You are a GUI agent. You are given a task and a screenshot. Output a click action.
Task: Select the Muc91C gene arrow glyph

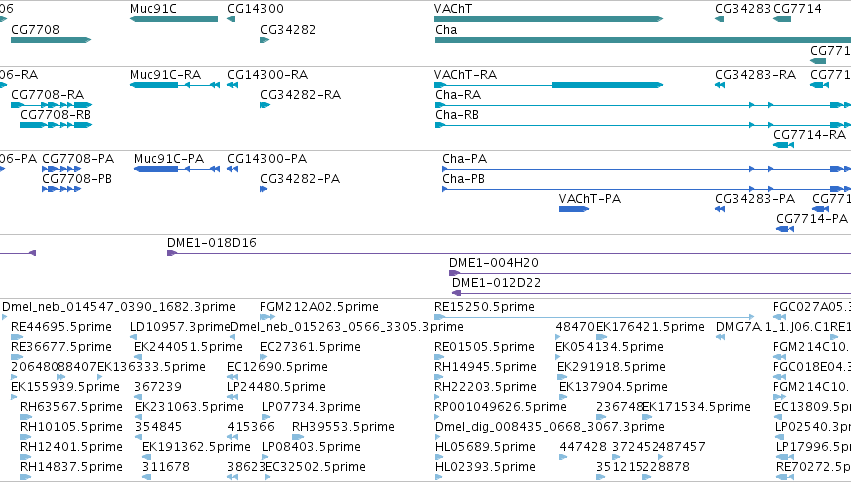point(174,19)
